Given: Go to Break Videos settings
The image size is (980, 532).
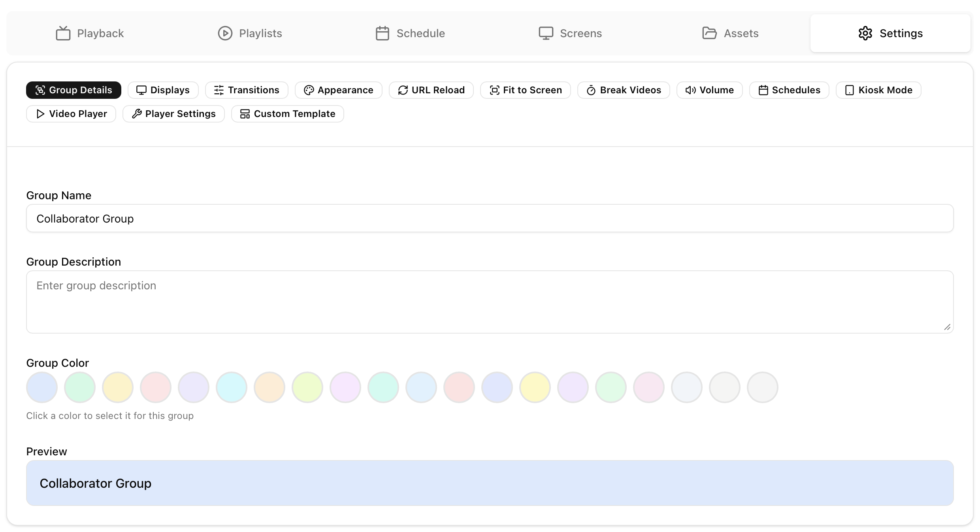Looking at the screenshot, I should (623, 90).
